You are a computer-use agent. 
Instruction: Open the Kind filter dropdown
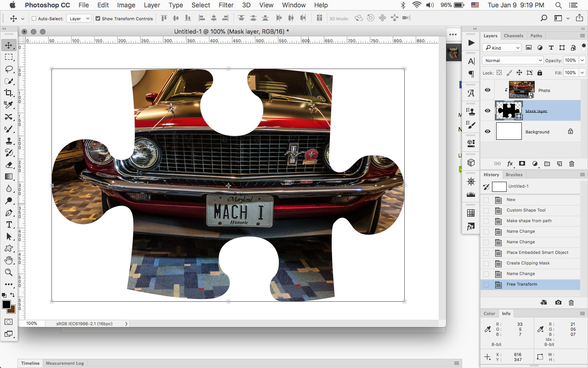point(502,48)
